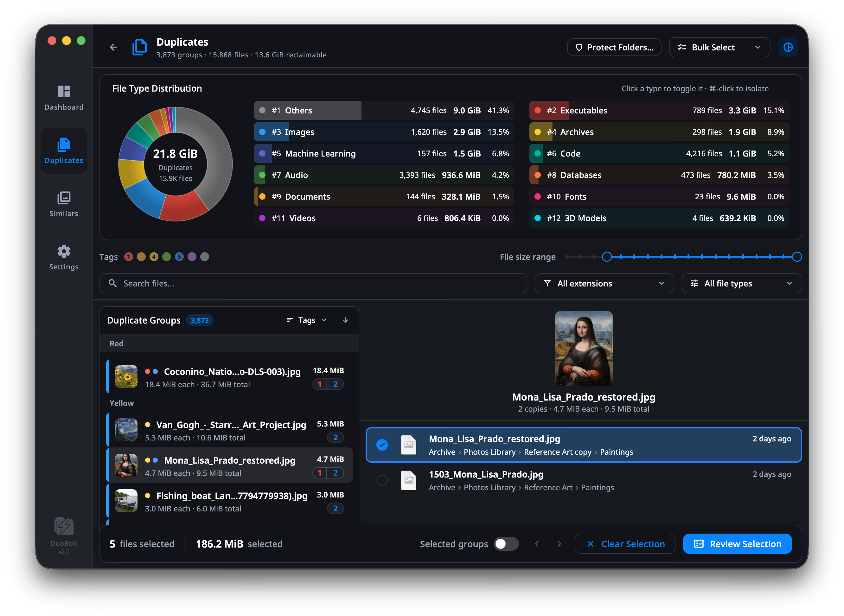Filter by gray tag swatch
Viewport: 844px width, 616px height.
click(x=205, y=257)
